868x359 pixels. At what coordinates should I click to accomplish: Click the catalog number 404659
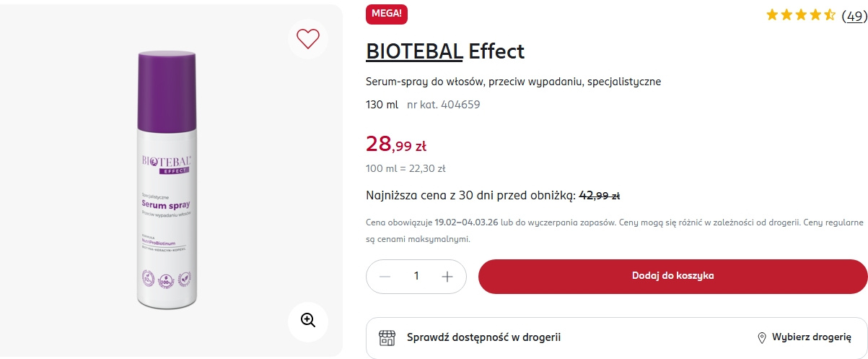pyautogui.click(x=444, y=104)
